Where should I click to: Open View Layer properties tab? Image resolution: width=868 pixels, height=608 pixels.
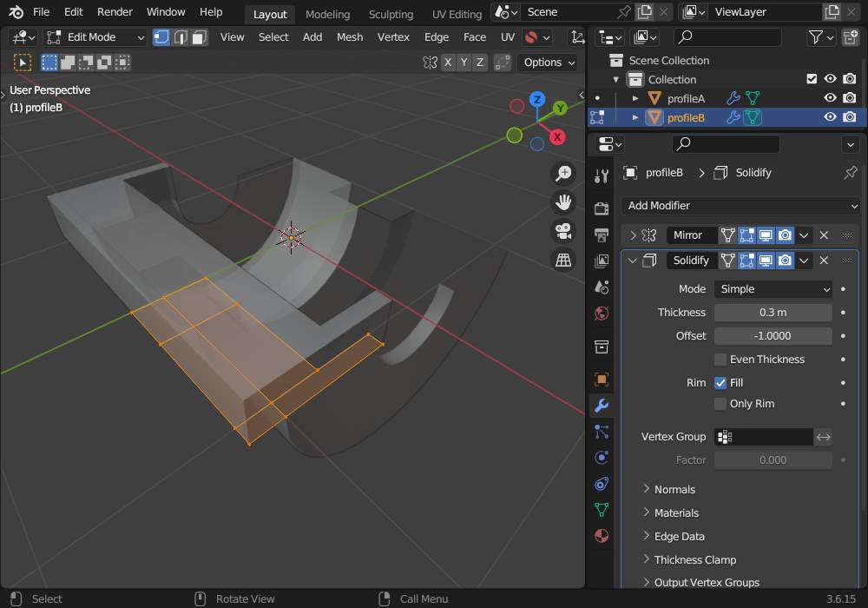(x=602, y=261)
